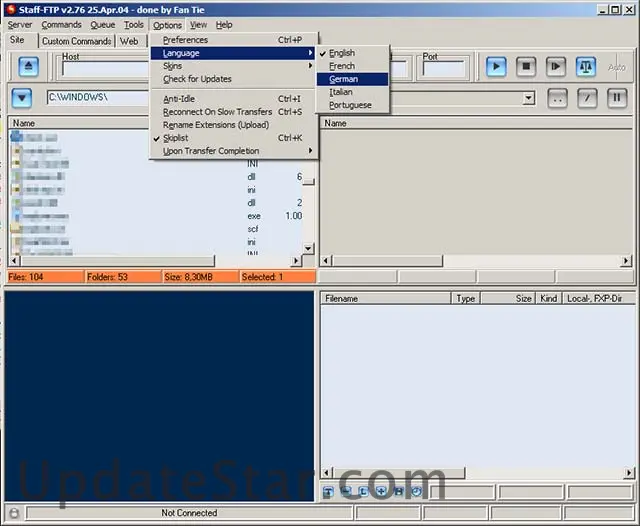640x526 pixels.
Task: Click the clock schedule queue icon
Action: 416,491
